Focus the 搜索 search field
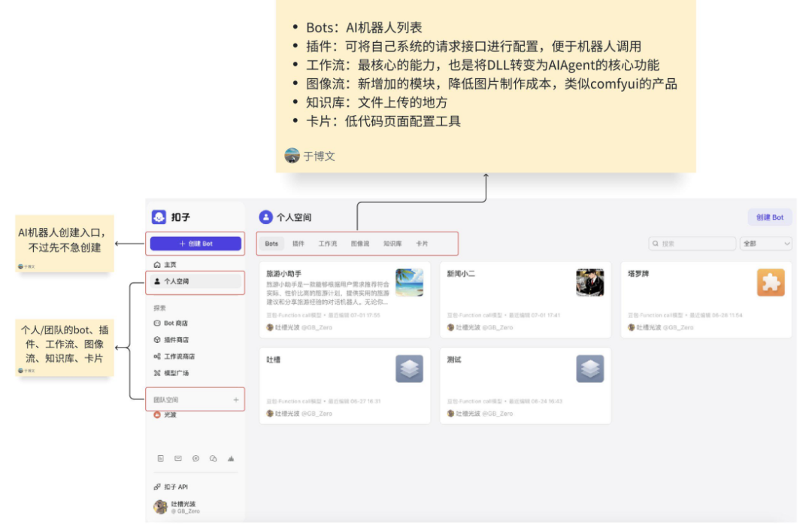Image resolution: width=812 pixels, height=531 pixels. [x=692, y=244]
